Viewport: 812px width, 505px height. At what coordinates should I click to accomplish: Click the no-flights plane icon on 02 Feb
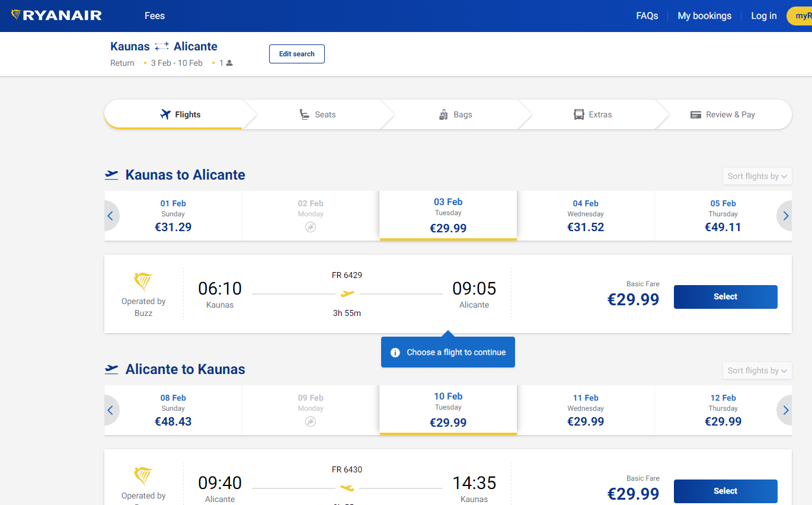[310, 226]
